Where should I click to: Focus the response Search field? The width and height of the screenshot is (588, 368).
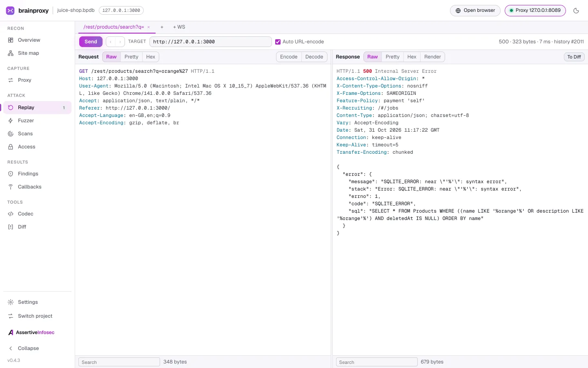point(377,362)
